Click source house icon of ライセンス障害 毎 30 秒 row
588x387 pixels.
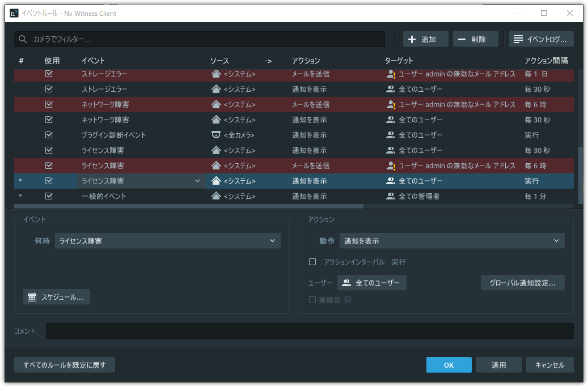point(216,150)
